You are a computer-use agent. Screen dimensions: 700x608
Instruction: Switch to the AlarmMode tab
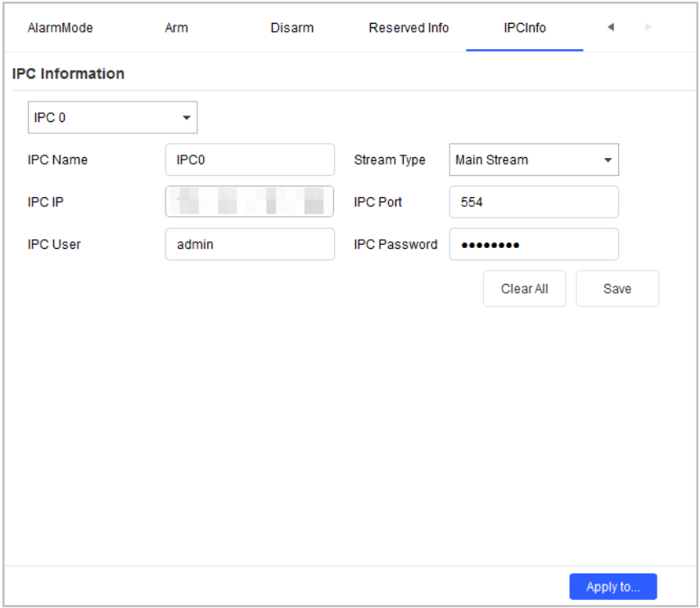pos(61,28)
